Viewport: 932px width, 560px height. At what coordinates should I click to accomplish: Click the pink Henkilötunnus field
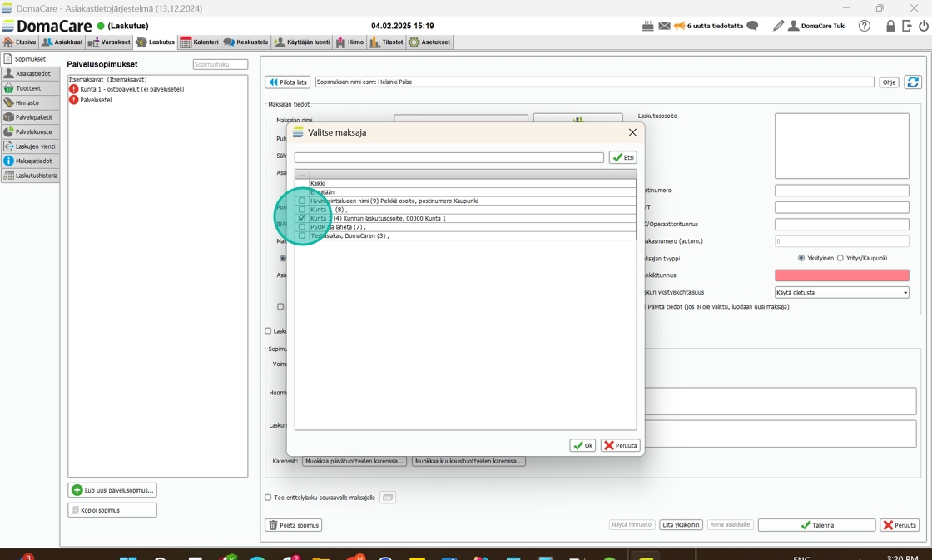(x=841, y=275)
